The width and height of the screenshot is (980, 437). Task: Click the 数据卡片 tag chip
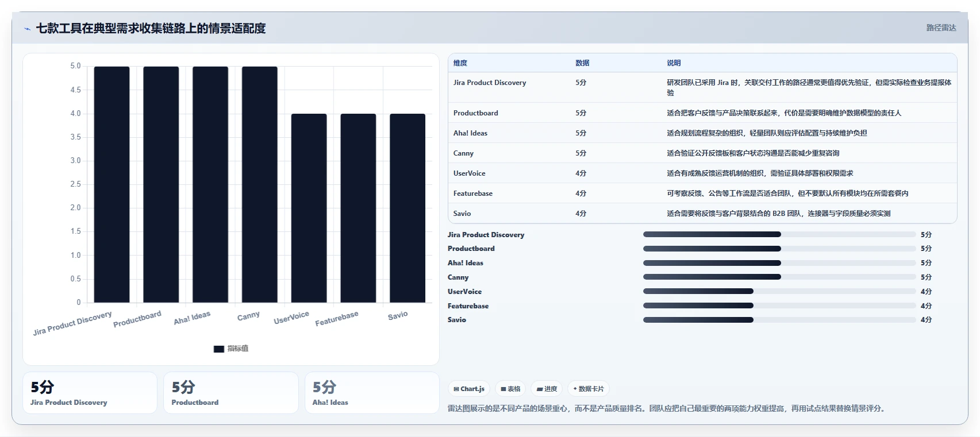[x=589, y=389]
